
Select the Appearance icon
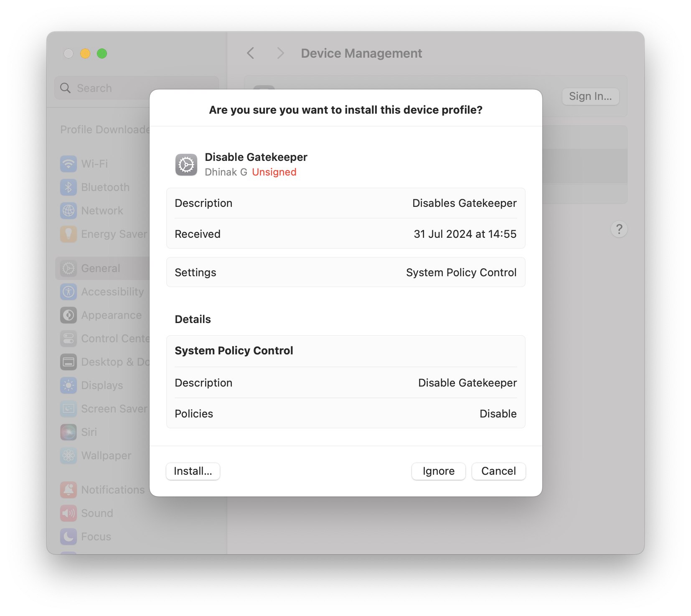pos(69,315)
